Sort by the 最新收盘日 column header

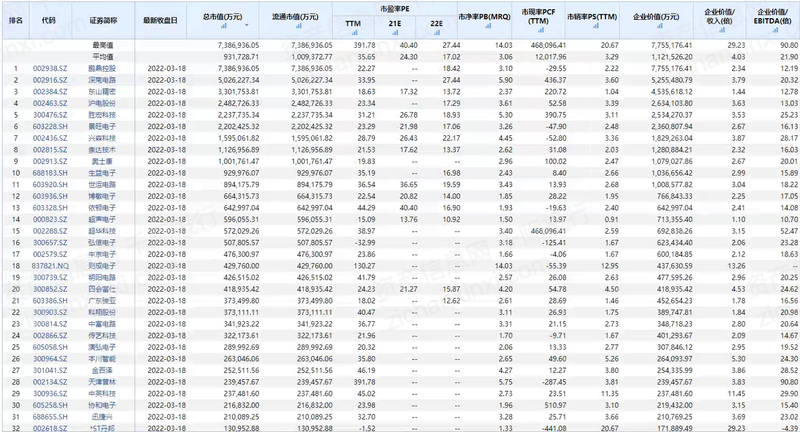(160, 20)
